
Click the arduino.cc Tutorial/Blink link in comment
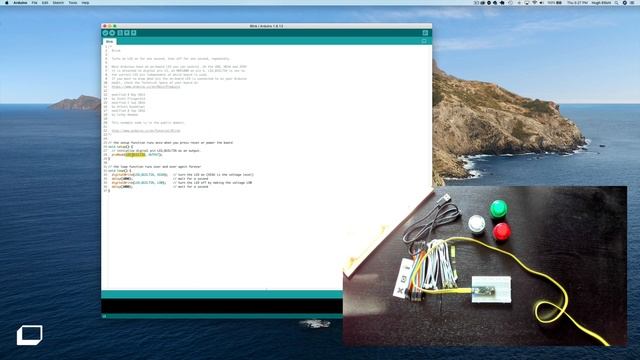tap(146, 131)
